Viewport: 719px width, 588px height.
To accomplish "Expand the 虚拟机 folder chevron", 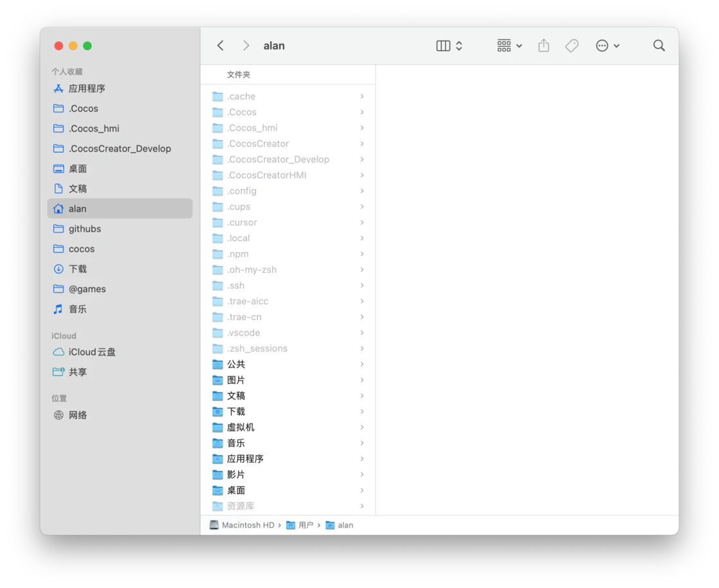I will pyautogui.click(x=362, y=428).
